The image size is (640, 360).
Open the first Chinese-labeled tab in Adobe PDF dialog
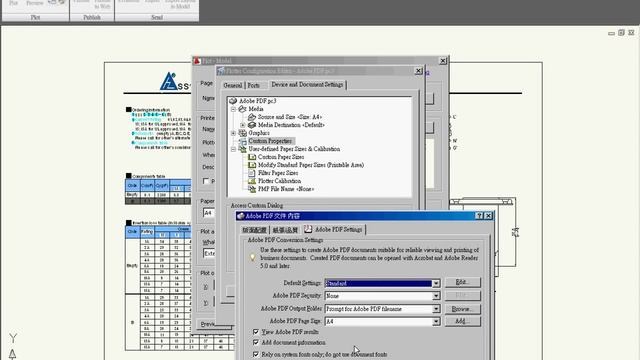click(x=254, y=230)
